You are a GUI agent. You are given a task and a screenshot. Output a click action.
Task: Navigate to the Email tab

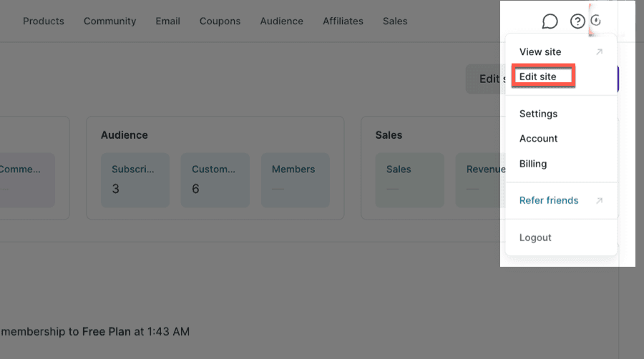coord(167,21)
